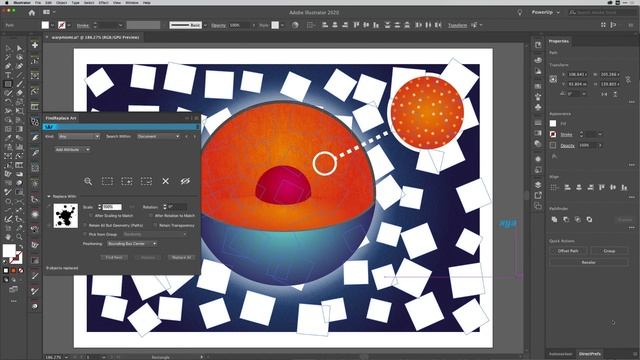Screen dimensions: 640x360
Task: Click the first dashed-rectangle select icon
Action: point(107,181)
